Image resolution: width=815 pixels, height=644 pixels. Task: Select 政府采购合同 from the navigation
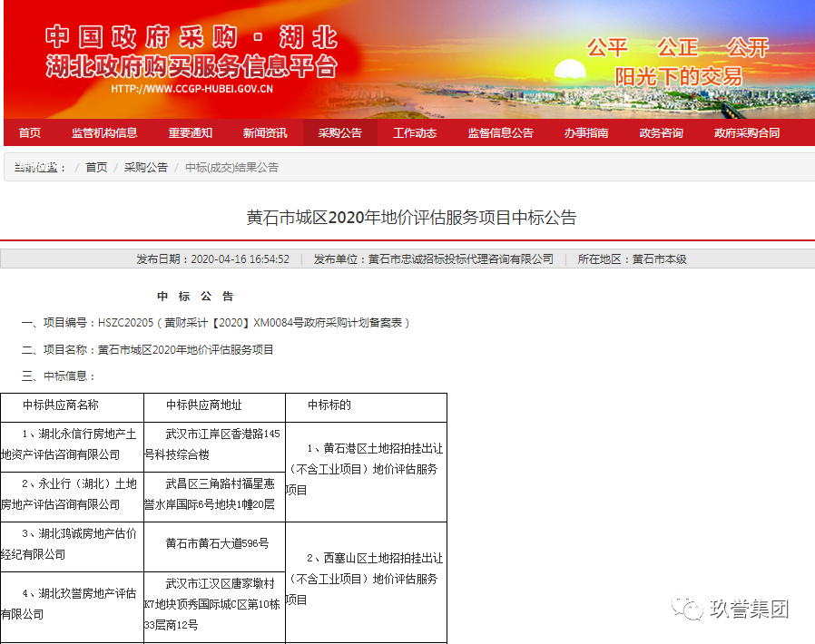point(748,132)
